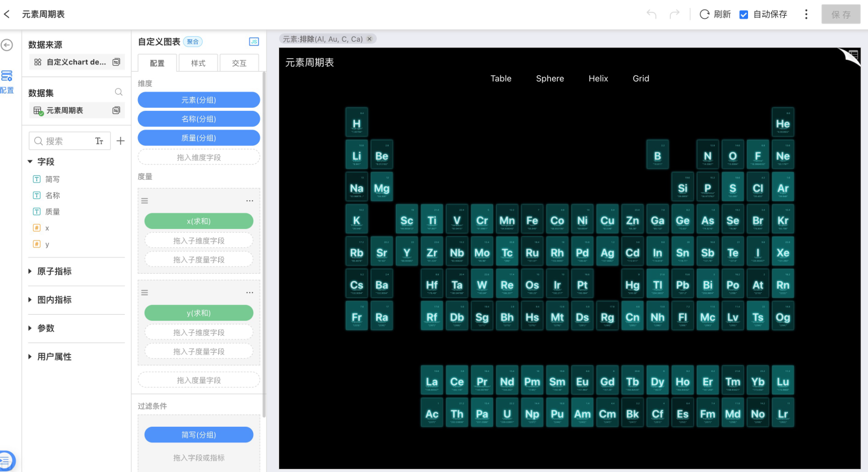Remove the 元素:排除 filter tag
The image size is (868, 472).
[x=370, y=39]
